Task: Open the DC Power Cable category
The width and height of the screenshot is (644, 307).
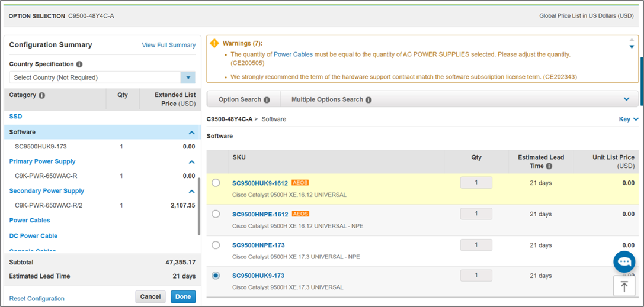Action: (x=33, y=235)
